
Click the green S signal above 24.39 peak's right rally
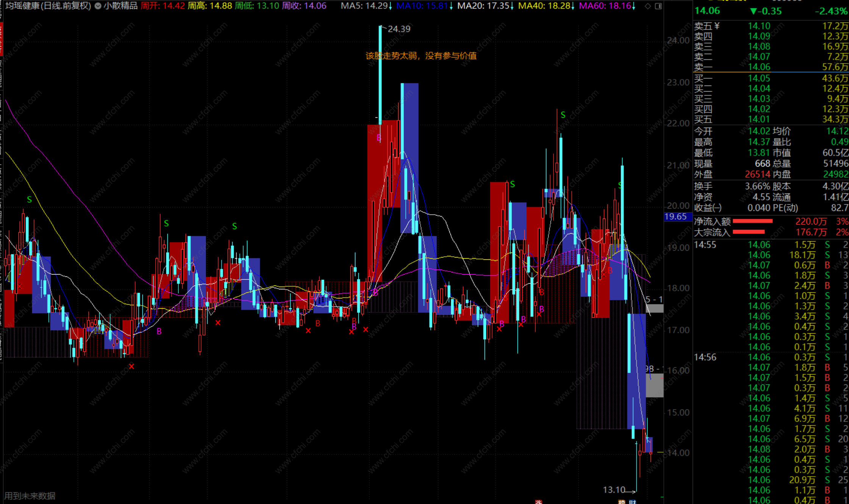coord(563,115)
